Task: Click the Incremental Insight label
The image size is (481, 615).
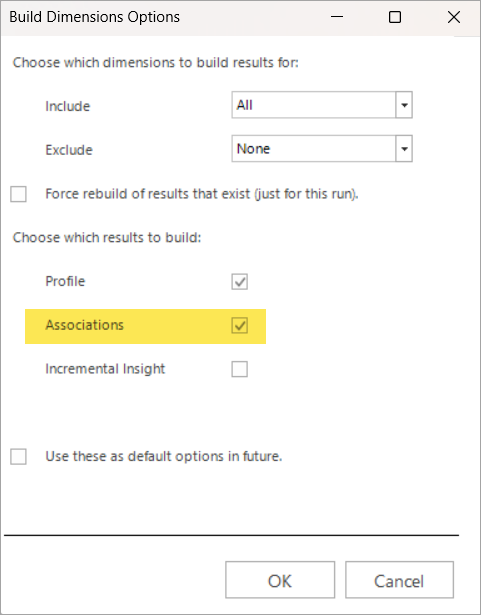Action: pos(105,369)
